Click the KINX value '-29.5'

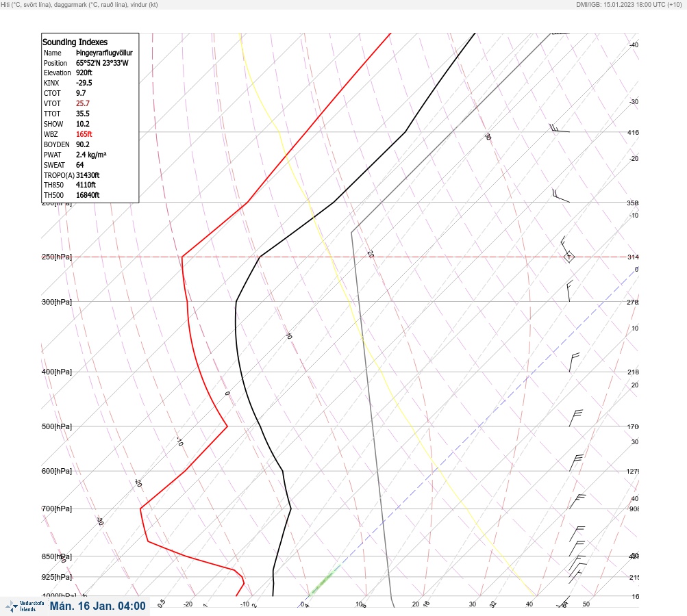84,83
